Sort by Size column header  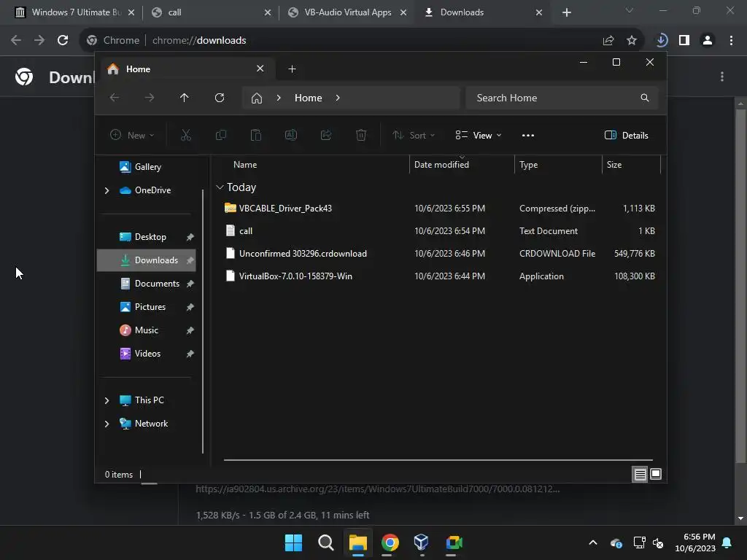coord(631,165)
